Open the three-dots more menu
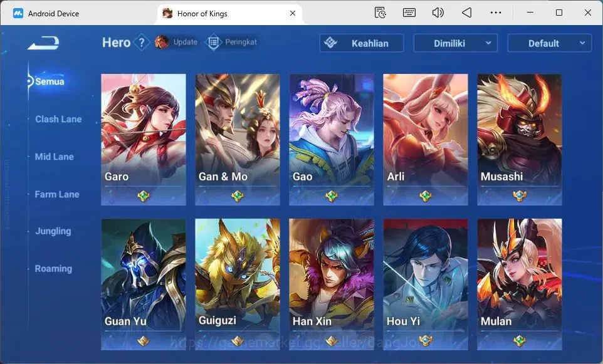 (x=496, y=13)
